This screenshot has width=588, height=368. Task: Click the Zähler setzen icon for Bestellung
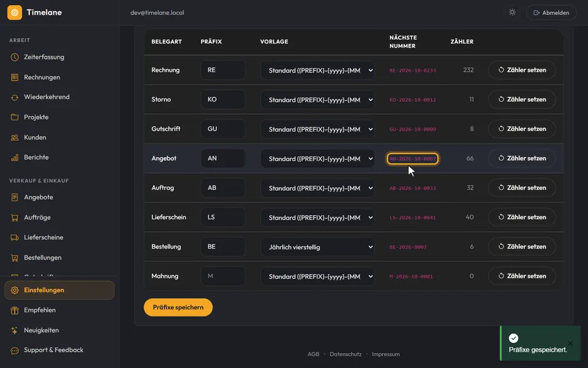501,247
